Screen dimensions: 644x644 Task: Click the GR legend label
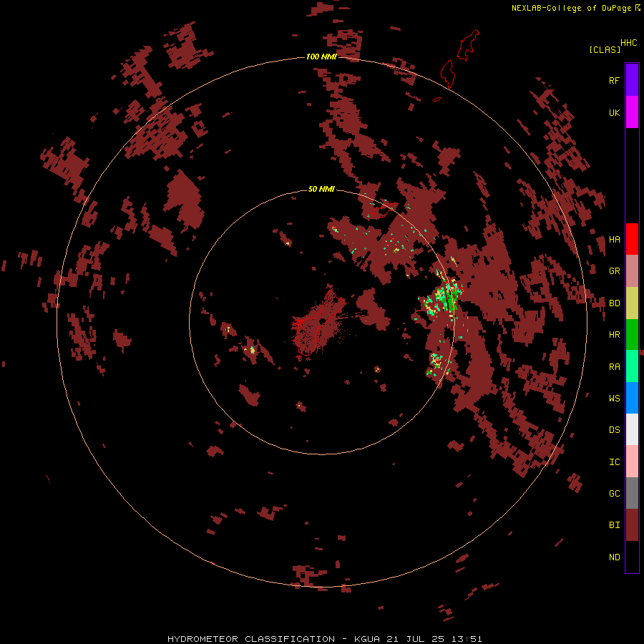coord(614,271)
